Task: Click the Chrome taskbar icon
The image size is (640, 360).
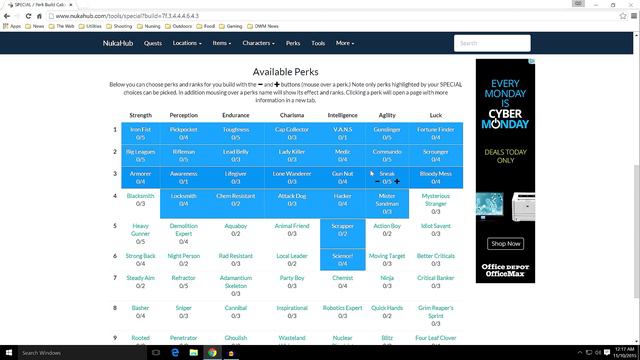Action: [x=212, y=353]
